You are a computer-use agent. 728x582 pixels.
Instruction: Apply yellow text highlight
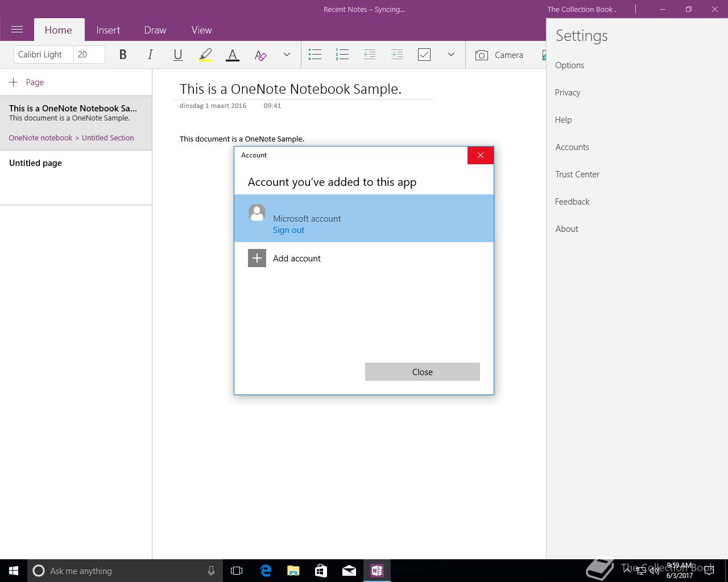coord(205,55)
